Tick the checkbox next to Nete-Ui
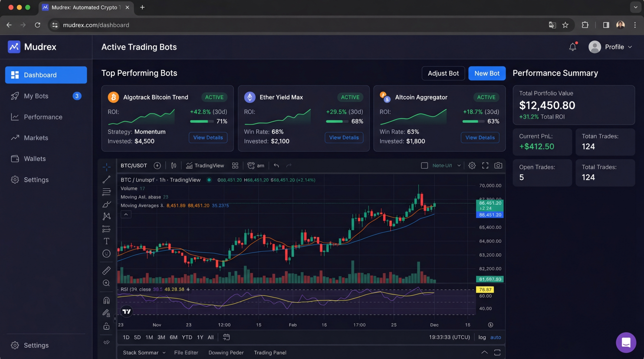Viewport: 644px width, 359px height. point(424,165)
